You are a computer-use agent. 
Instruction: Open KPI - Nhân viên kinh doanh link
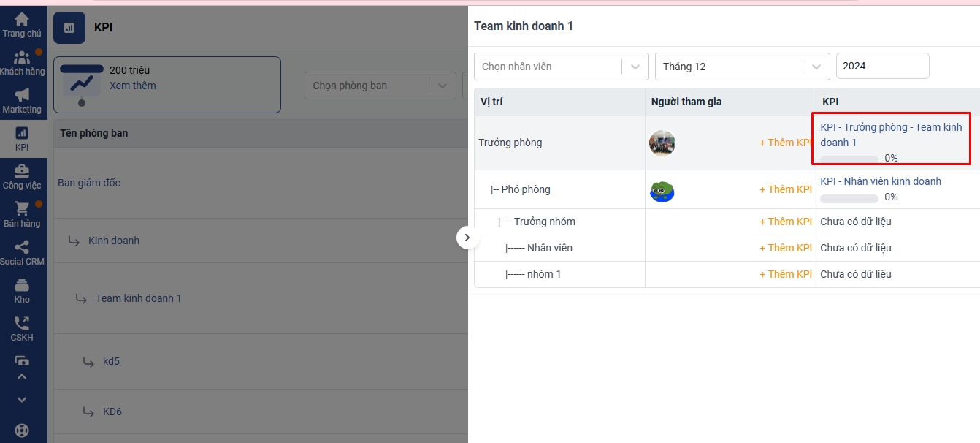[x=881, y=181]
